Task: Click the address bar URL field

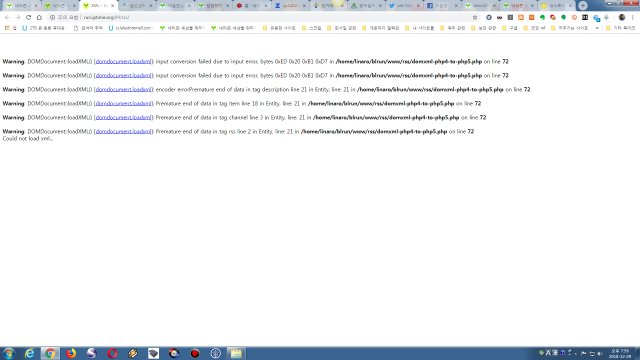Action: (261, 18)
